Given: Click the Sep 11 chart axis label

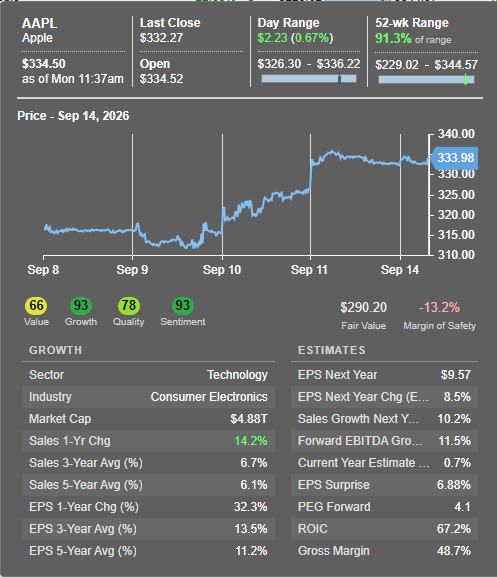Looking at the screenshot, I should pos(309,270).
